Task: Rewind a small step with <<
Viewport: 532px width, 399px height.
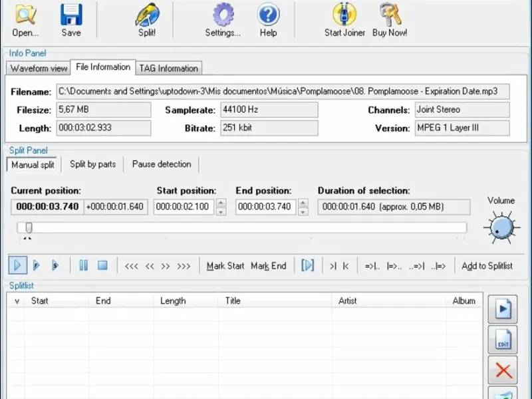Action: [150, 266]
